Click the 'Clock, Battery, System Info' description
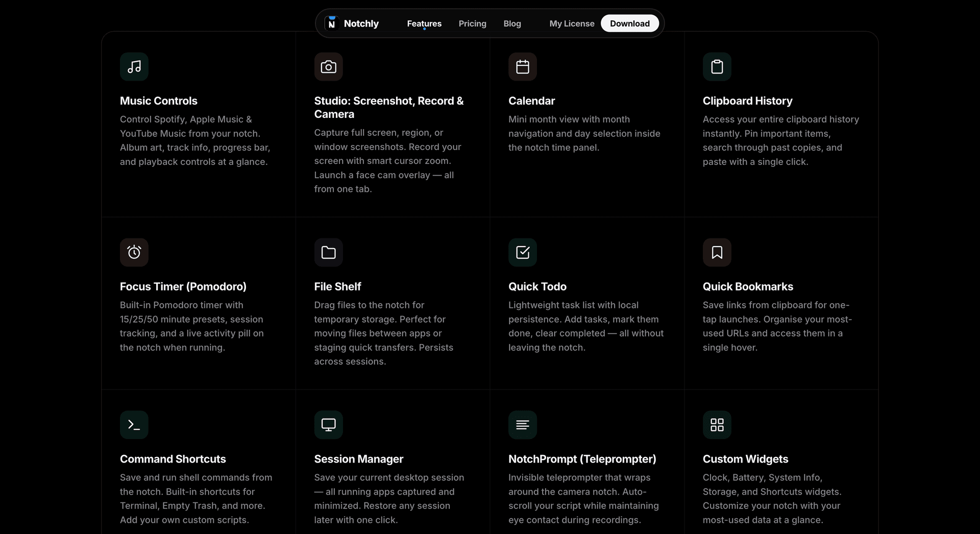 (x=772, y=499)
